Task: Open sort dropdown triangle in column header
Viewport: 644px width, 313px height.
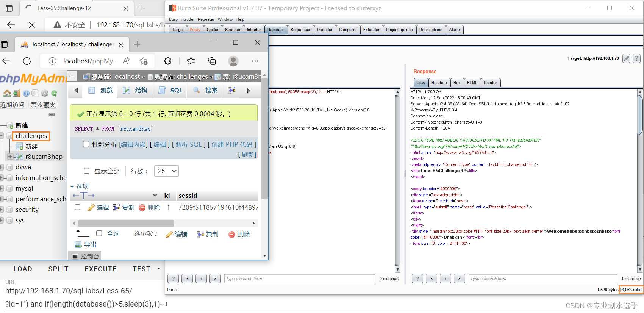Action: [x=155, y=196]
